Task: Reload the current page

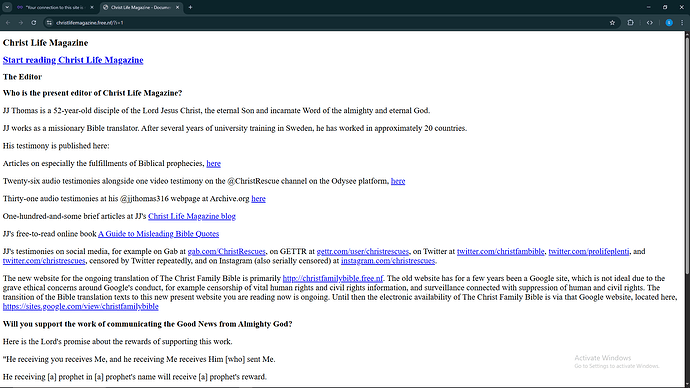Action: (x=33, y=22)
